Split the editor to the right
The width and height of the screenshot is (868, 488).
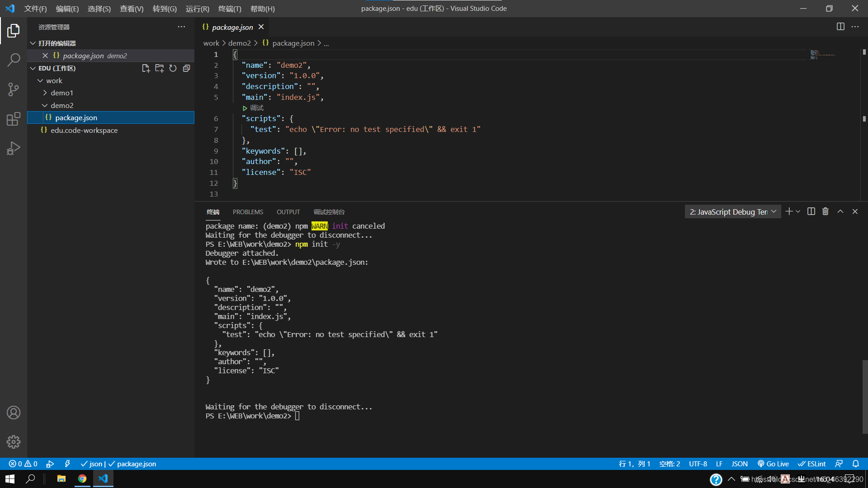click(x=840, y=27)
